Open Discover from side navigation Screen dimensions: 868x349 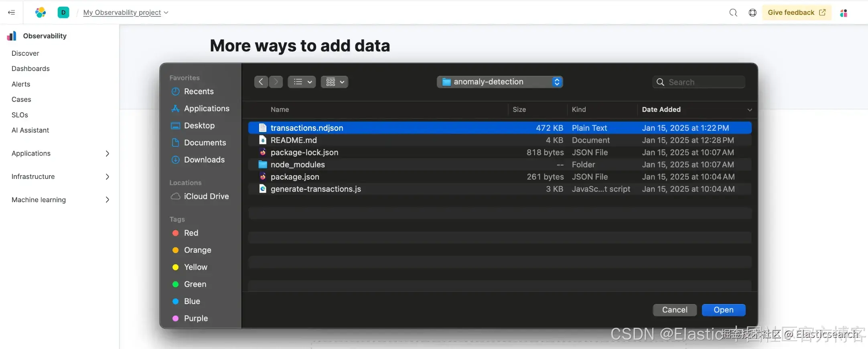tap(25, 53)
